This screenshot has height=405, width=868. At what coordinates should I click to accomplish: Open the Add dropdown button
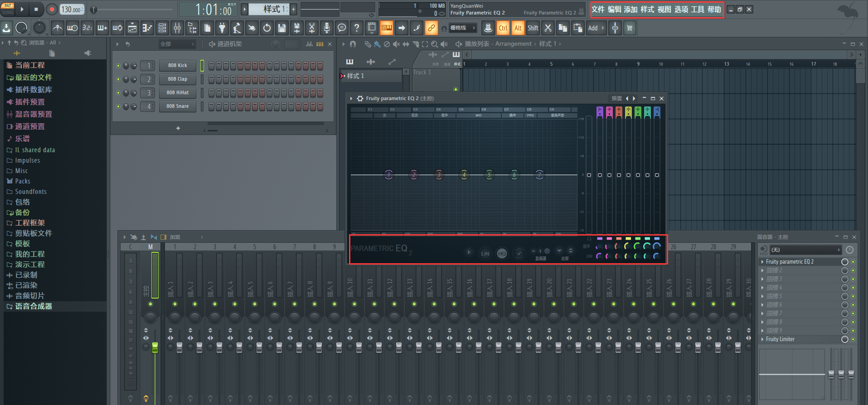[596, 28]
